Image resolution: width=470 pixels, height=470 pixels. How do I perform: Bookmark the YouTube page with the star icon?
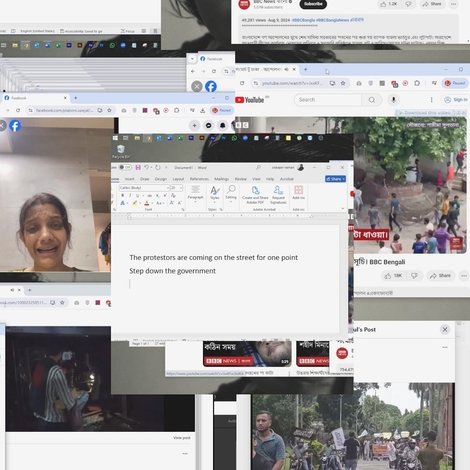coord(343,83)
